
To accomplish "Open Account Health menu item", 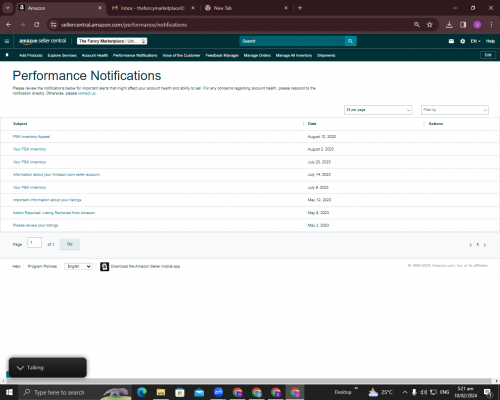I will coord(95,55).
